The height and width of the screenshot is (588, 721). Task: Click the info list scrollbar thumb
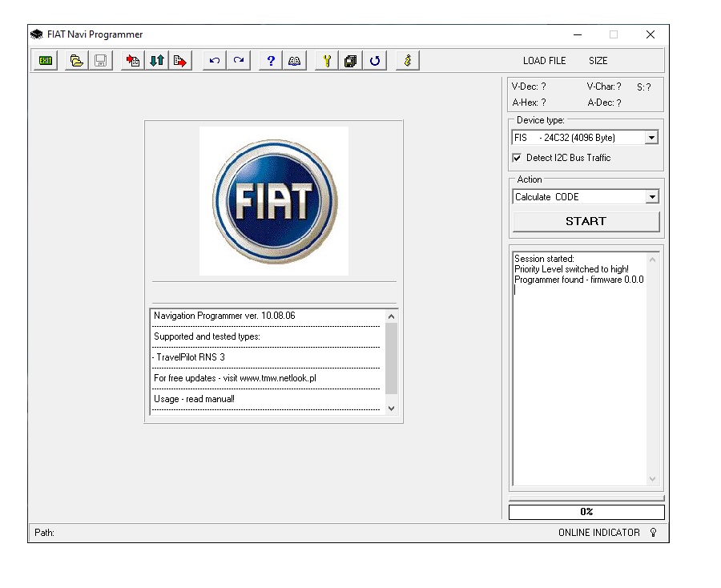pyautogui.click(x=391, y=358)
